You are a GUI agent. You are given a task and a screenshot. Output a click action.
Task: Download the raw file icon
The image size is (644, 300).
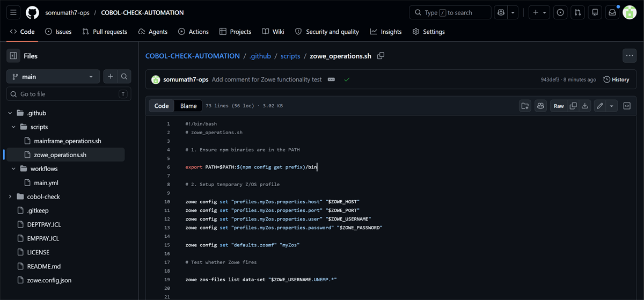585,106
